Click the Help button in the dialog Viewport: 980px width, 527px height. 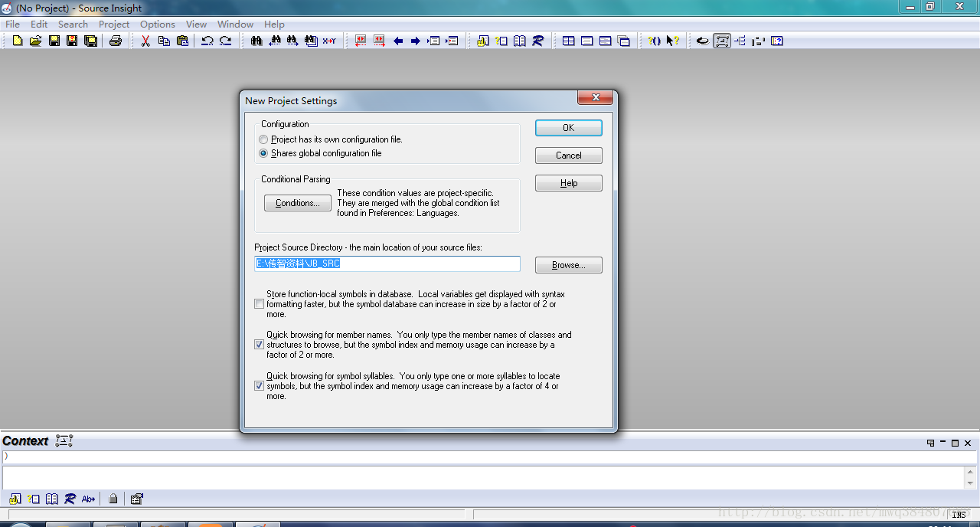569,183
